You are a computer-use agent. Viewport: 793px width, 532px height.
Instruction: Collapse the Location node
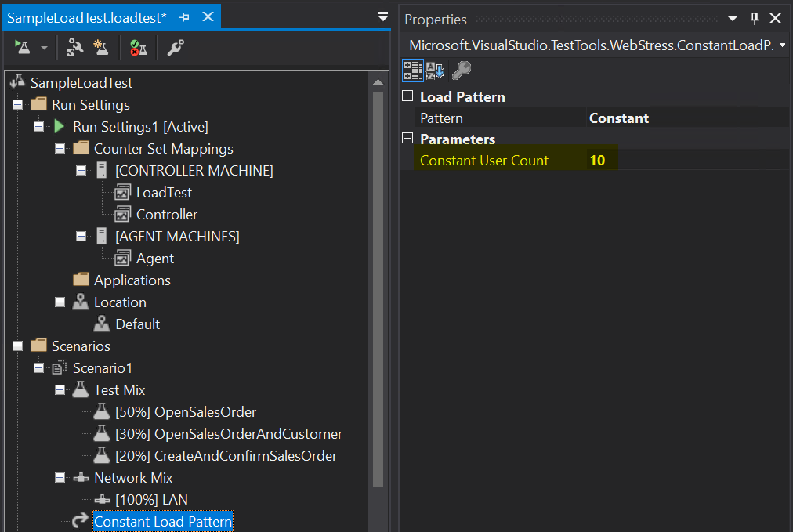[60, 302]
